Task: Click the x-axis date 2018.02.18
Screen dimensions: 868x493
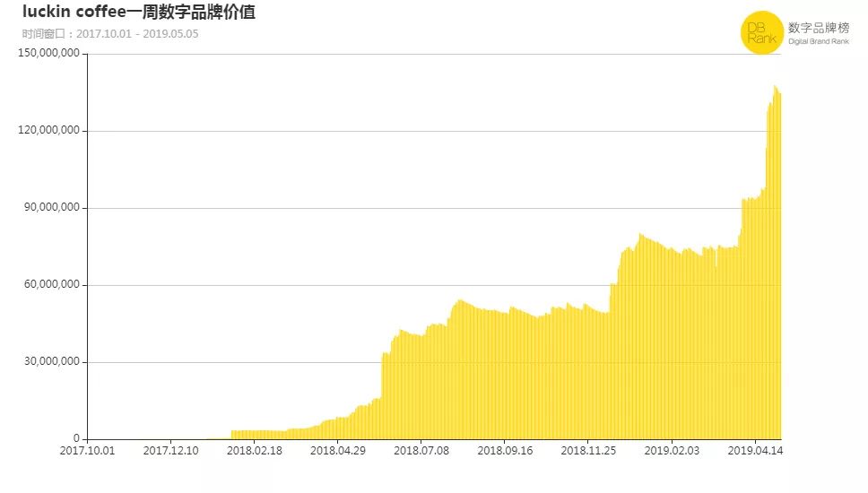Action: click(x=255, y=450)
